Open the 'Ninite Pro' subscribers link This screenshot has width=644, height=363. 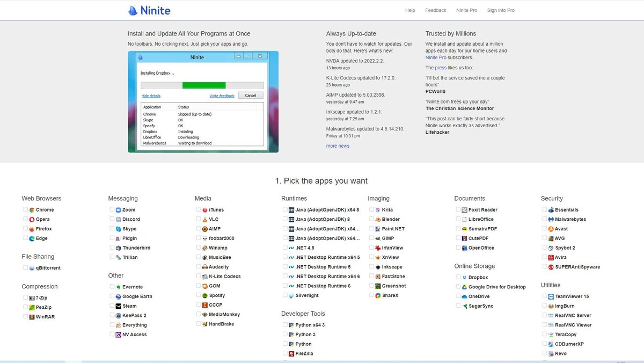pyautogui.click(x=436, y=57)
